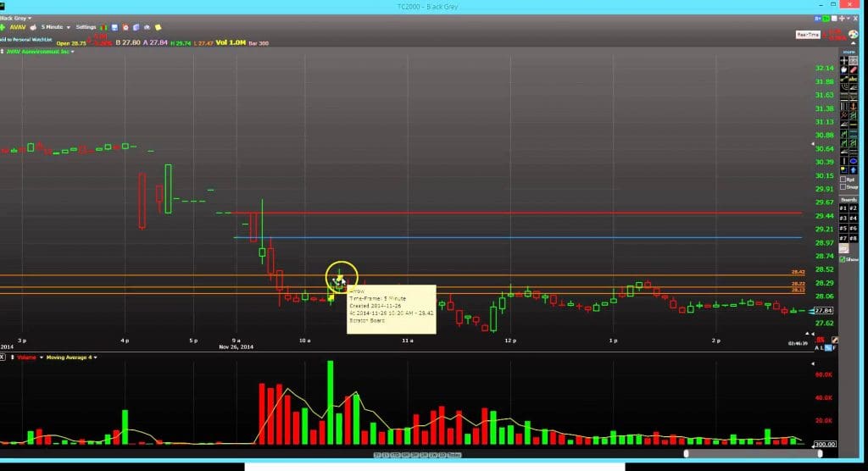Viewport: 868px width, 471px height.
Task: Switch to scratch board #1
Action: [x=843, y=208]
